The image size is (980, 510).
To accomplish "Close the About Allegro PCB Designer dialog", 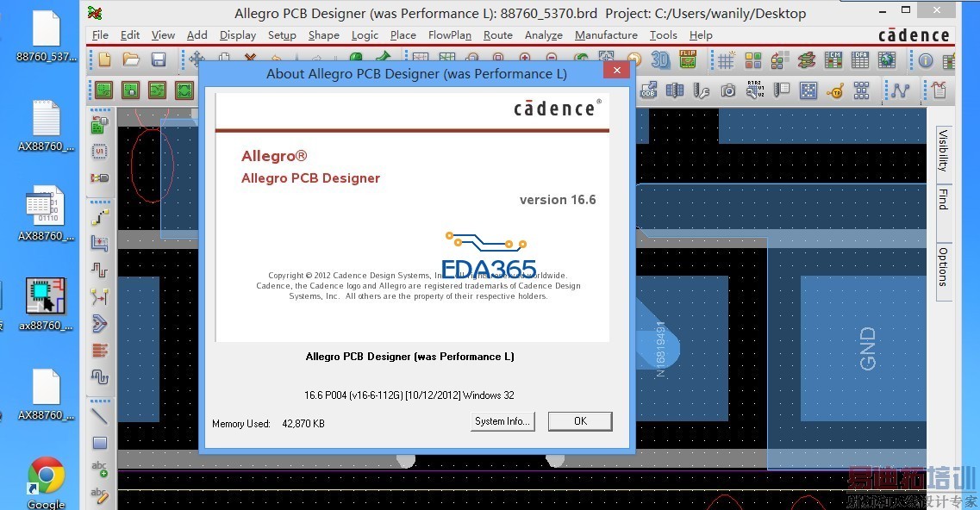I will coord(617,70).
